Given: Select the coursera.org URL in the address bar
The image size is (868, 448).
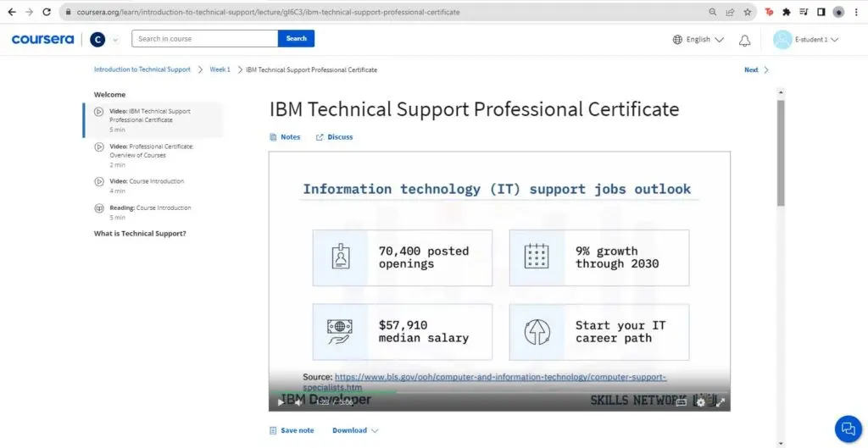Looking at the screenshot, I should tap(269, 12).
